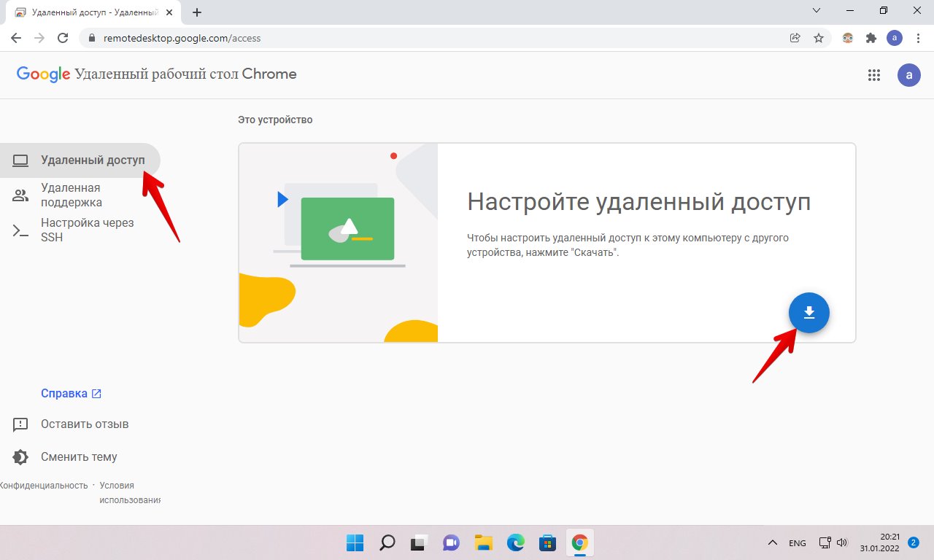The height and width of the screenshot is (560, 934).
Task: Click the setup illustration image
Action: 338,243
